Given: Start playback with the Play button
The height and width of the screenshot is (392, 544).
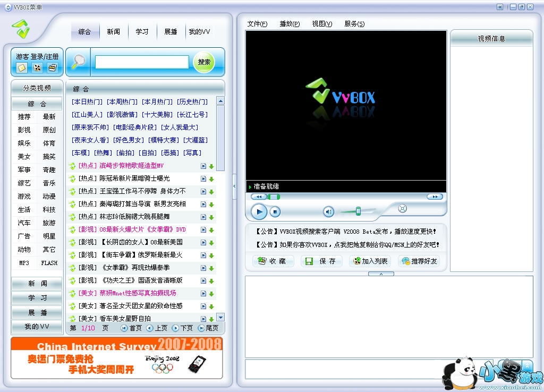Looking at the screenshot, I should pyautogui.click(x=259, y=211).
